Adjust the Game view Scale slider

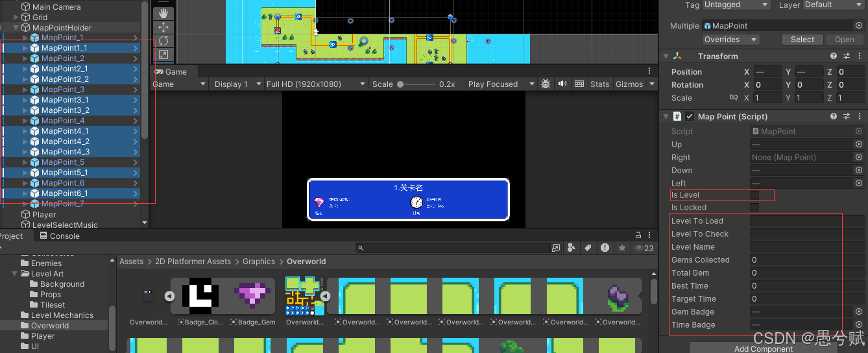click(416, 84)
